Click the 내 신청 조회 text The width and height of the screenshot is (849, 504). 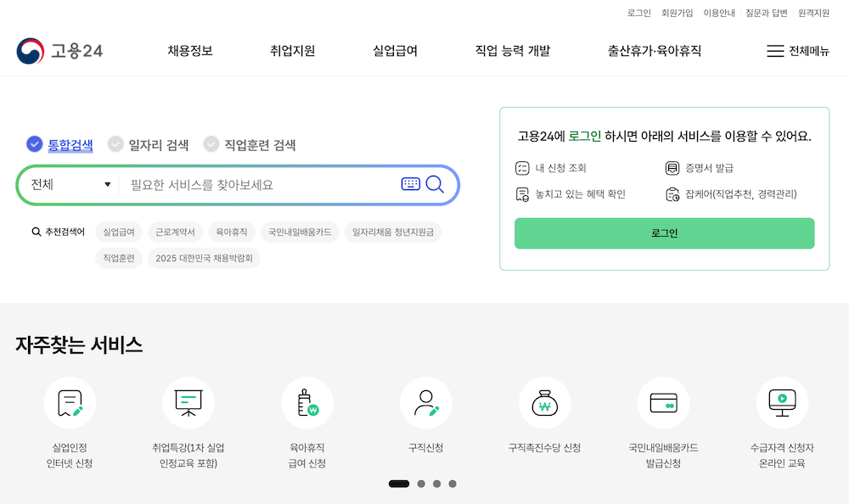point(561,168)
